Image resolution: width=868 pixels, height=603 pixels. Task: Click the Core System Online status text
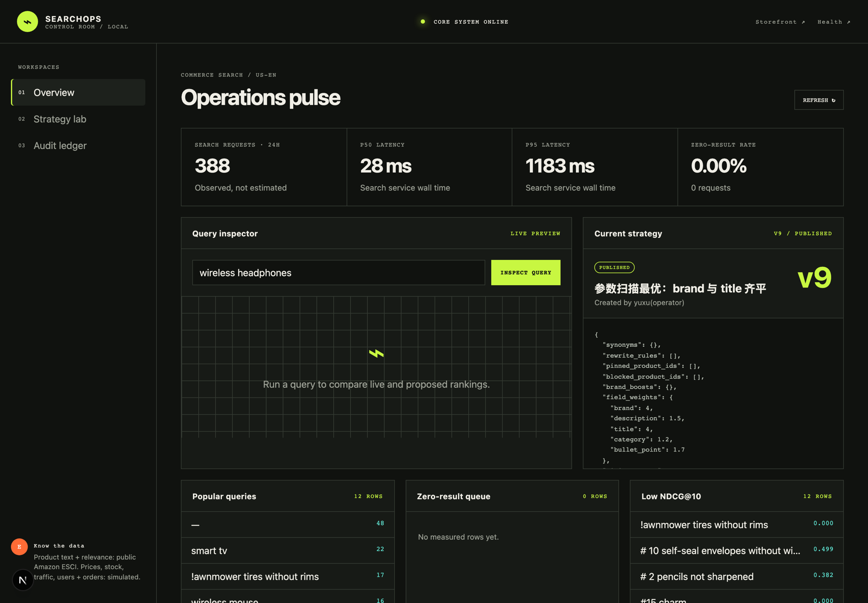pyautogui.click(x=471, y=22)
